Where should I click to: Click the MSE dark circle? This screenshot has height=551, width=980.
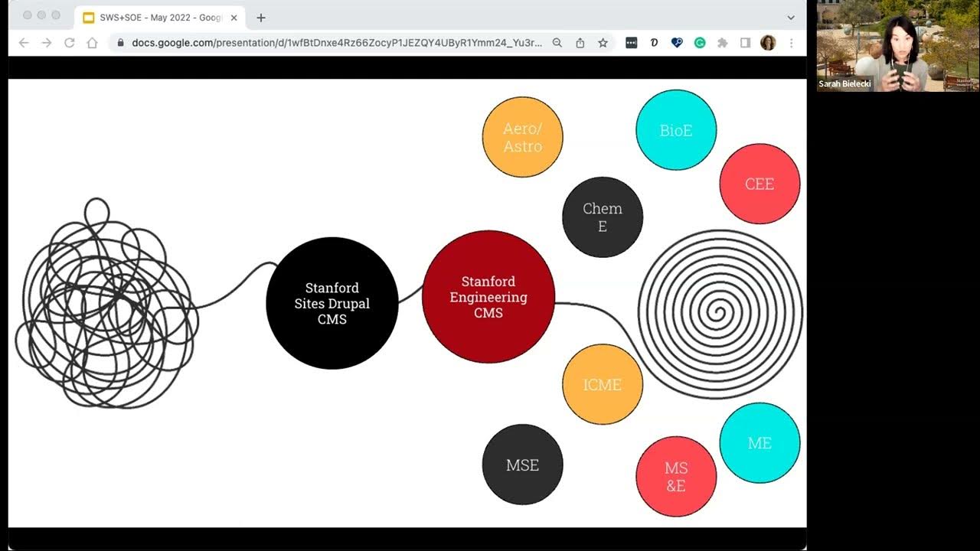coord(523,465)
